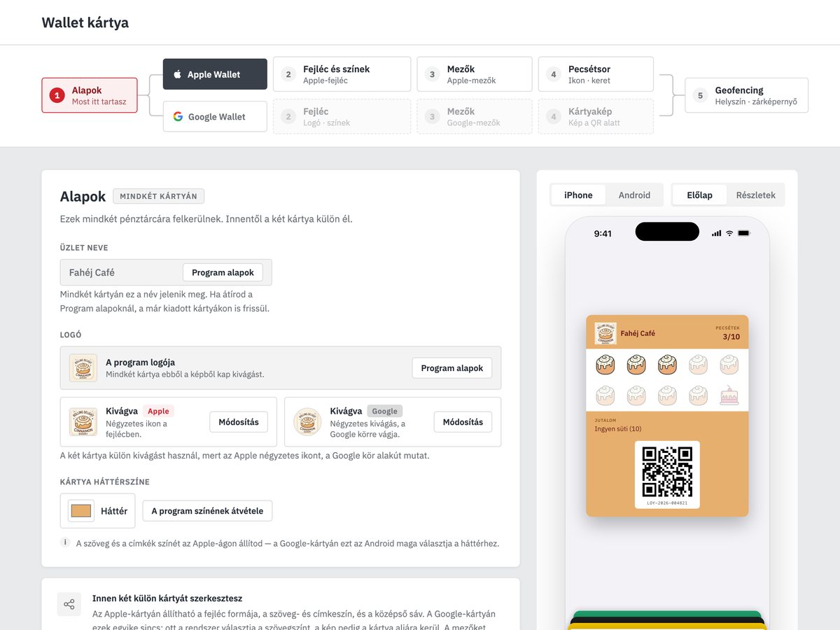Click the share icon beside Innen két külön kártyát
840x630 pixels.
69,604
